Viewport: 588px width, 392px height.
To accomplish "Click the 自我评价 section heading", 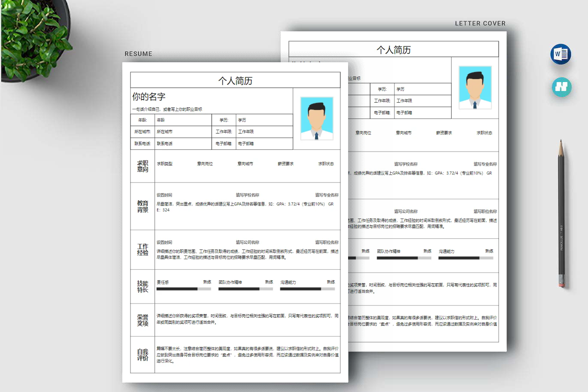I will click(x=142, y=355).
